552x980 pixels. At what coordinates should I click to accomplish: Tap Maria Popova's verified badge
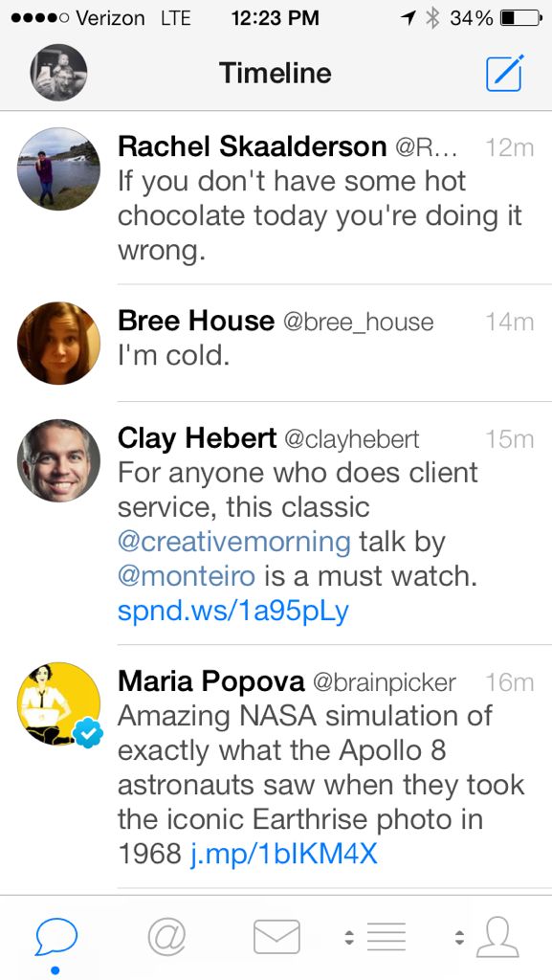click(88, 733)
